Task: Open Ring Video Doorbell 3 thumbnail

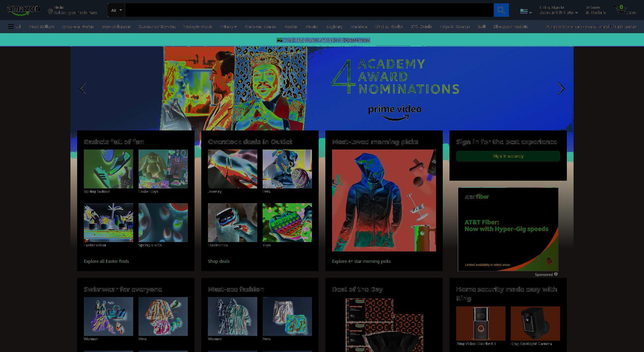Action: [481, 324]
